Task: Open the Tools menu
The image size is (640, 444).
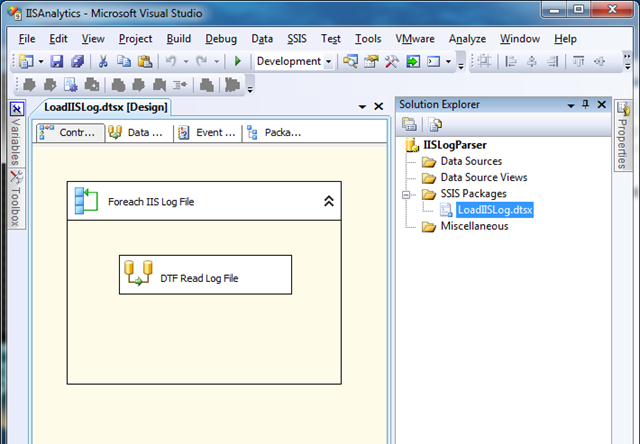Action: click(x=368, y=39)
